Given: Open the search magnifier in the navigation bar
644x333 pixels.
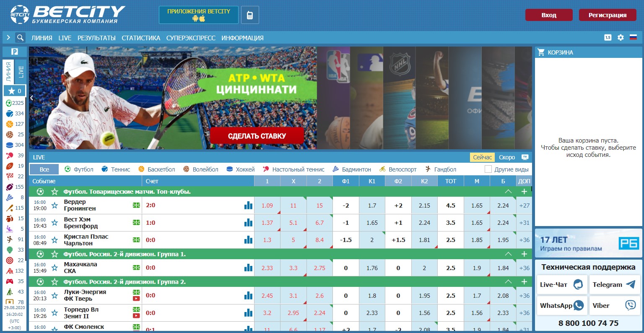Looking at the screenshot, I should 20,37.
